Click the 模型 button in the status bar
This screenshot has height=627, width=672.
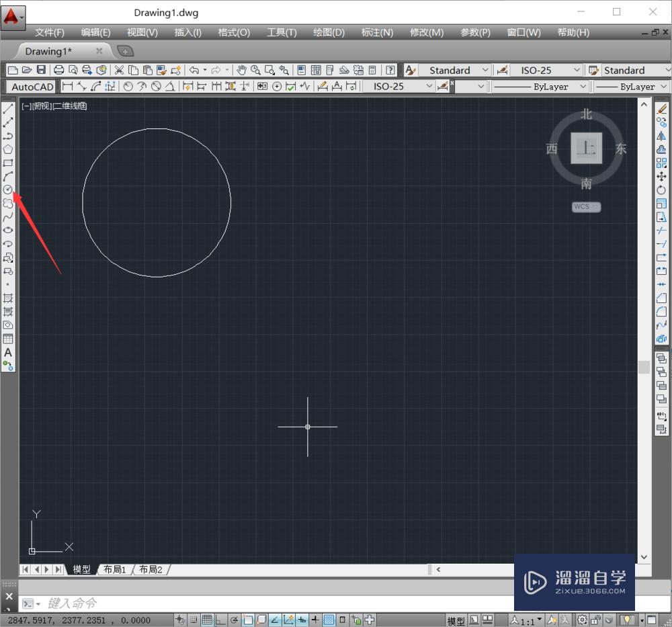[x=456, y=619]
